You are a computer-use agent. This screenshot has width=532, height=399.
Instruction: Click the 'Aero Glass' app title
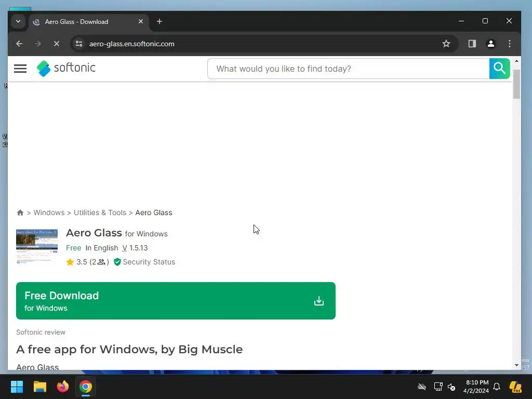point(94,233)
